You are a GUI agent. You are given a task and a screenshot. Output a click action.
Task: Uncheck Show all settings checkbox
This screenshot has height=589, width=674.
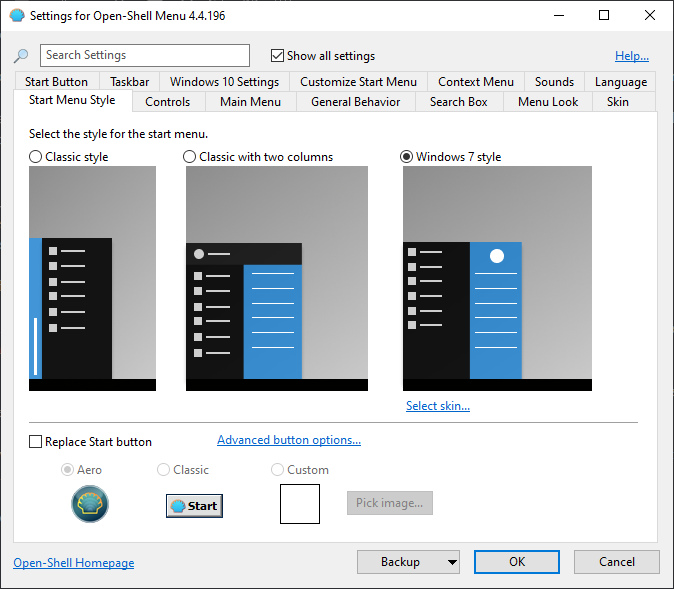click(x=277, y=55)
